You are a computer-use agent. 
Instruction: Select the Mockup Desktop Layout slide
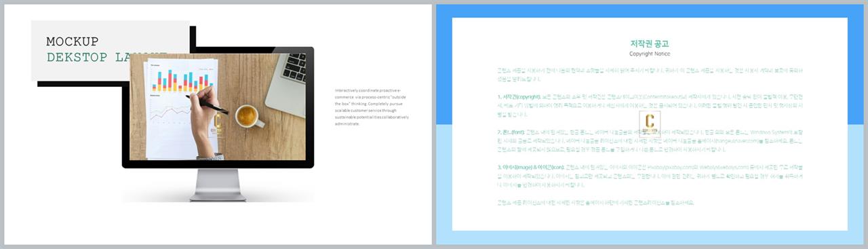click(x=218, y=124)
